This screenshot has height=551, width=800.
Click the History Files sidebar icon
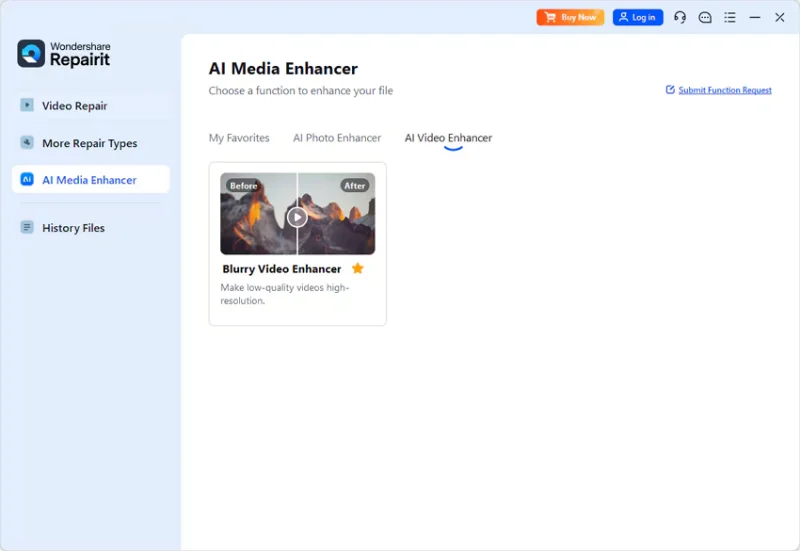click(x=27, y=228)
